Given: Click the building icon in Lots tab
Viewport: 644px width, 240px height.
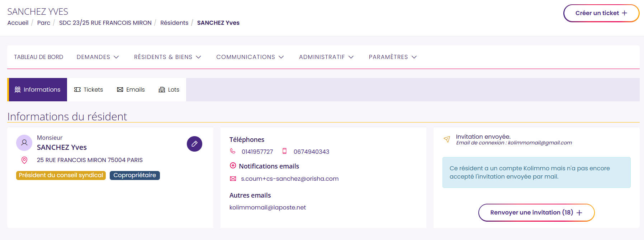Looking at the screenshot, I should pos(162,89).
